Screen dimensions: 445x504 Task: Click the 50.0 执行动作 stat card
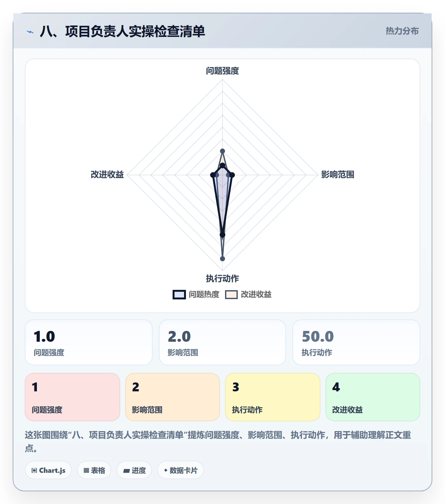pos(356,342)
